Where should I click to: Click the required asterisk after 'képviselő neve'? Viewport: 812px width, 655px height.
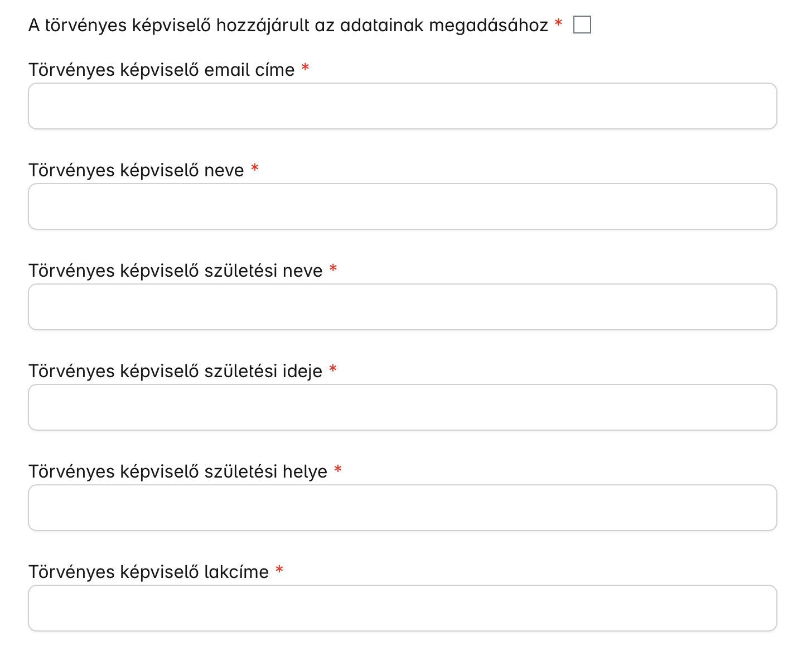click(255, 168)
